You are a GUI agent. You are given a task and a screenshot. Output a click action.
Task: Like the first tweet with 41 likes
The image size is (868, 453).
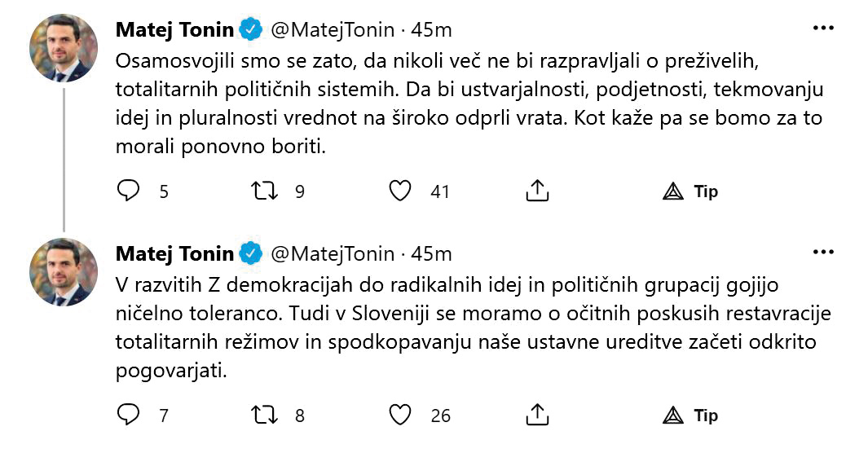click(399, 191)
